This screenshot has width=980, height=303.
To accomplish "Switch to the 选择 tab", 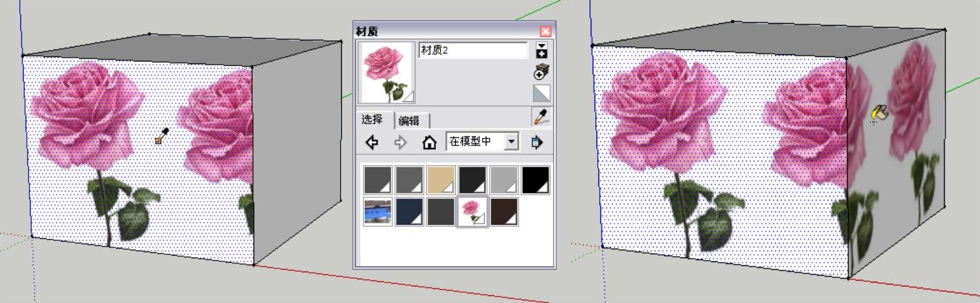I will pyautogui.click(x=372, y=119).
